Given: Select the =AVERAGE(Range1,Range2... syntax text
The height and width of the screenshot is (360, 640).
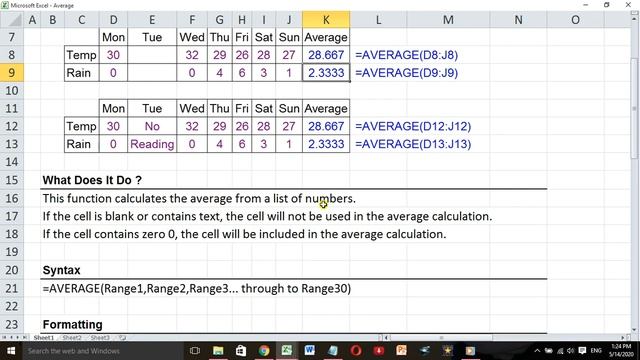Looking at the screenshot, I should click(197, 289).
